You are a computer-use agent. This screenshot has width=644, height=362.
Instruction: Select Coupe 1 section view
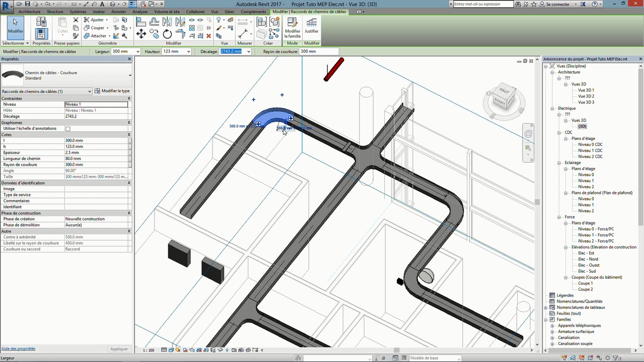tap(585, 283)
